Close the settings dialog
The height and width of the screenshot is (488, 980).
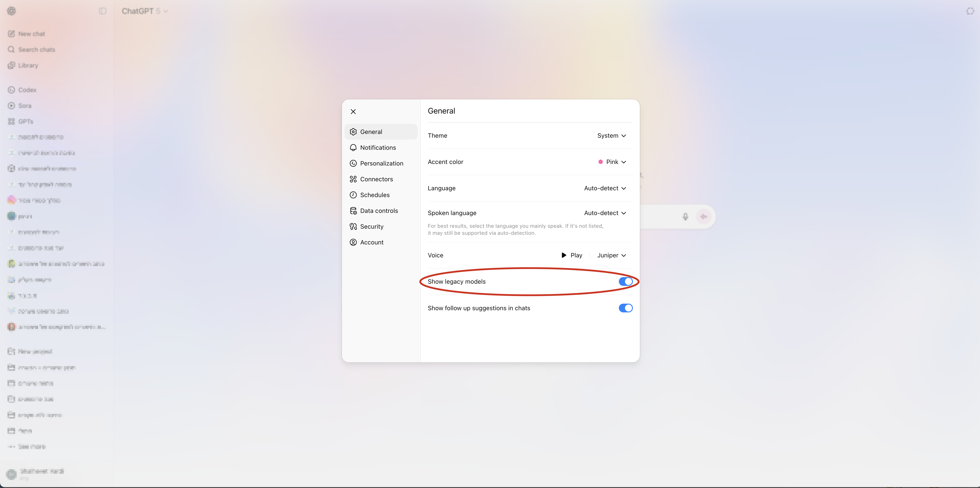pos(353,112)
